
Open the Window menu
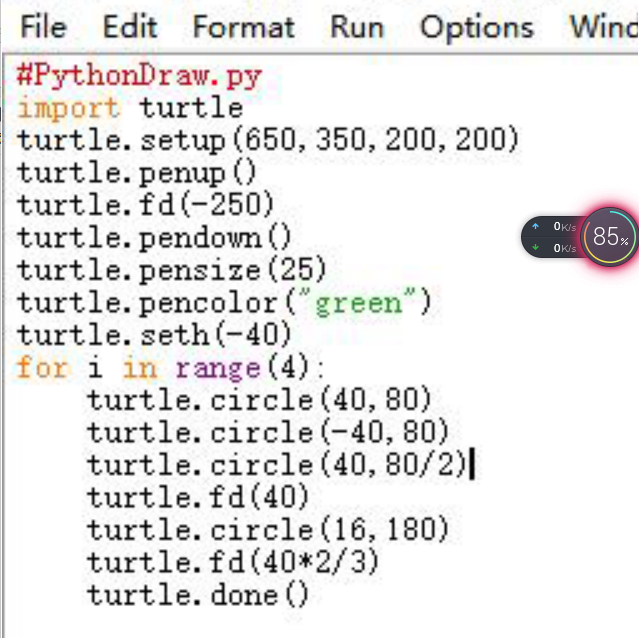pos(604,27)
